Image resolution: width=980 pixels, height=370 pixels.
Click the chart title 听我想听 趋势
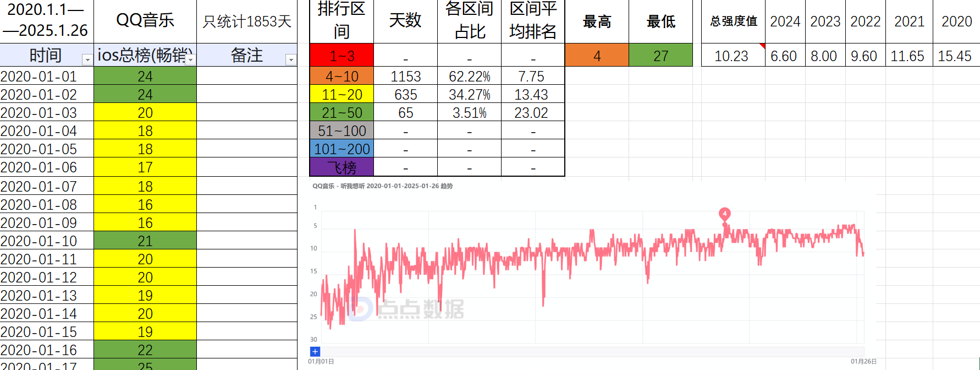(382, 186)
